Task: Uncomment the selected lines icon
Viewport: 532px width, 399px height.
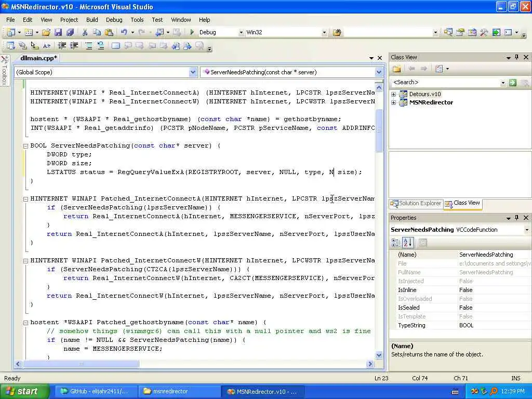Action: click(x=101, y=46)
